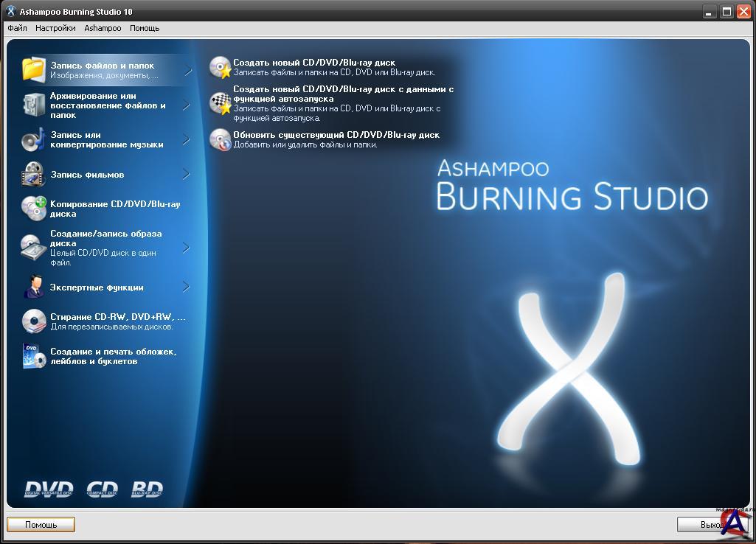Click text Добавить или удалить файлы и папки
This screenshot has width=756, height=544.
coord(305,144)
